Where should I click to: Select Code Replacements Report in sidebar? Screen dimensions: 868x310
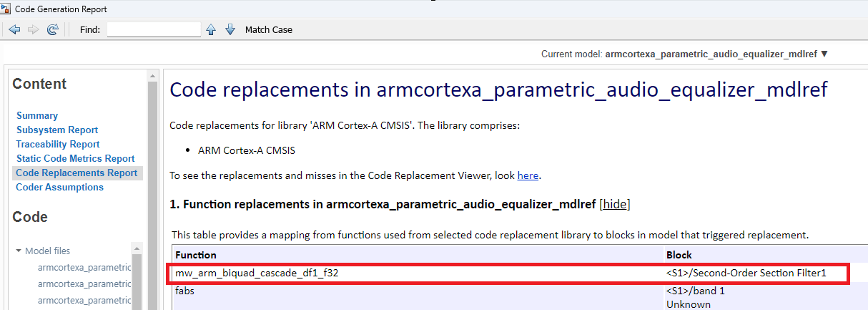coord(77,173)
